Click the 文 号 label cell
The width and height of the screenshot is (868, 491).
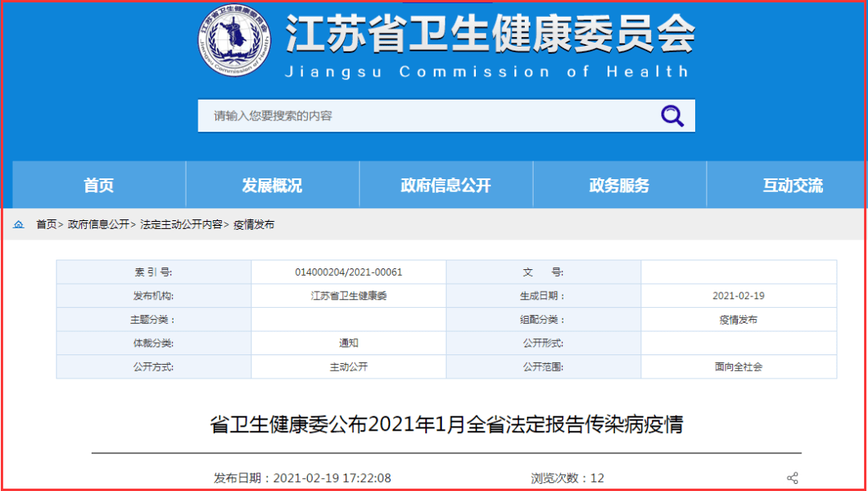point(543,272)
